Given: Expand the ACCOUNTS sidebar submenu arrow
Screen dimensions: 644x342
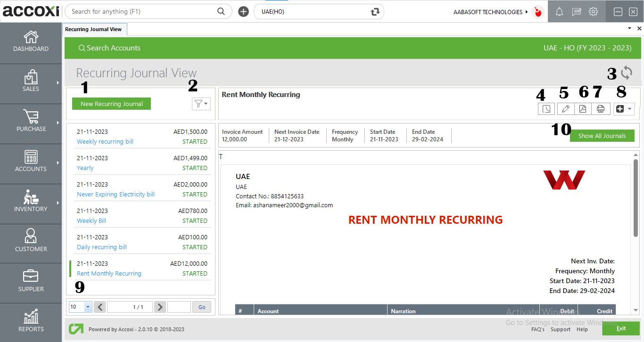Looking at the screenshot, I should [x=58, y=163].
